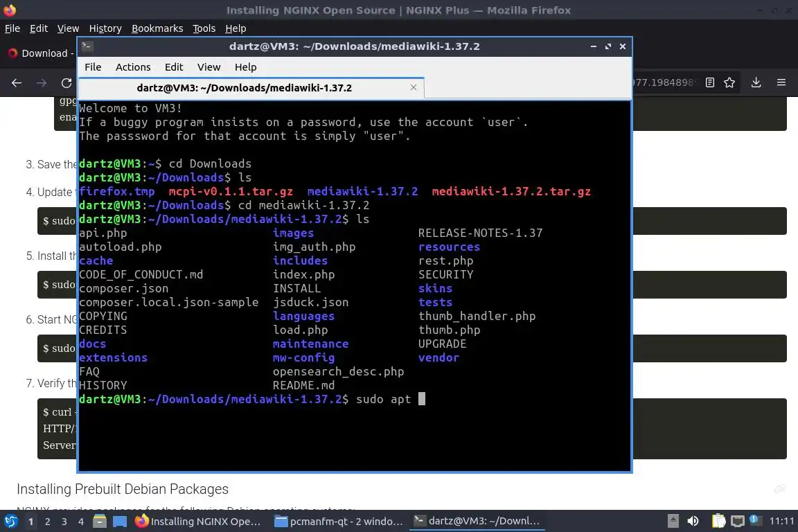Open terminal Edit menu
This screenshot has width=798, height=532.
pos(174,67)
